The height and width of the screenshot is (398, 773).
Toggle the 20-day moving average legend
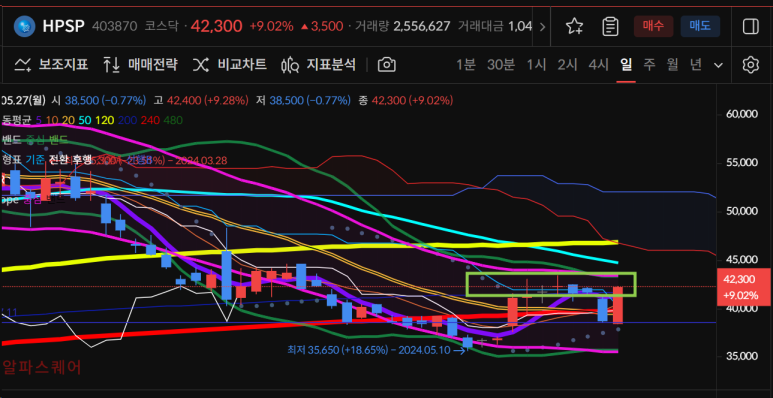[x=68, y=120]
